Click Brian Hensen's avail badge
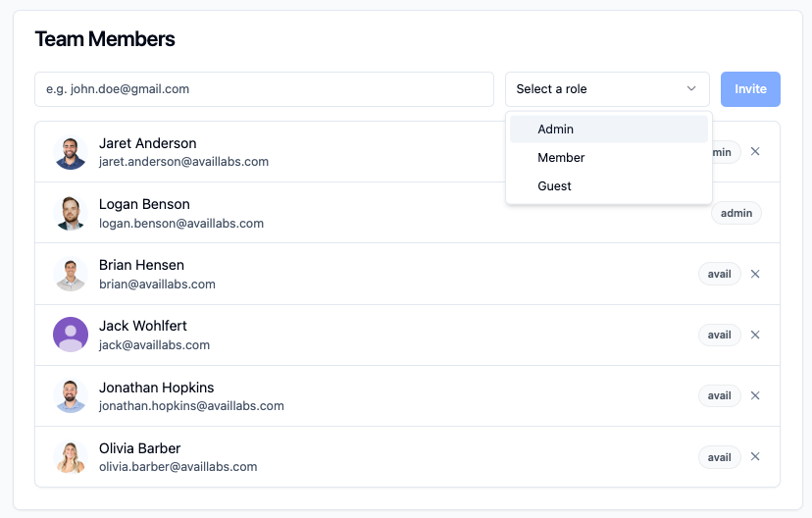Image resolution: width=812 pixels, height=518 pixels. point(720,274)
